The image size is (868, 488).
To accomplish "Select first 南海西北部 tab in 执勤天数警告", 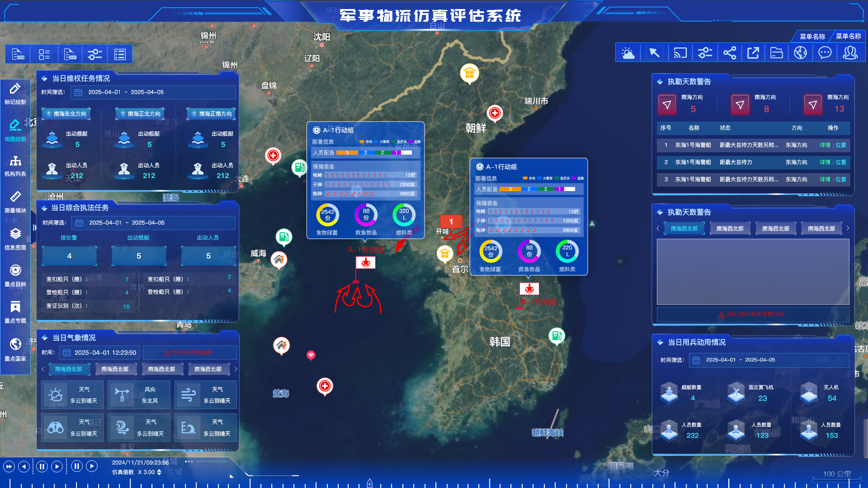I will coord(684,229).
